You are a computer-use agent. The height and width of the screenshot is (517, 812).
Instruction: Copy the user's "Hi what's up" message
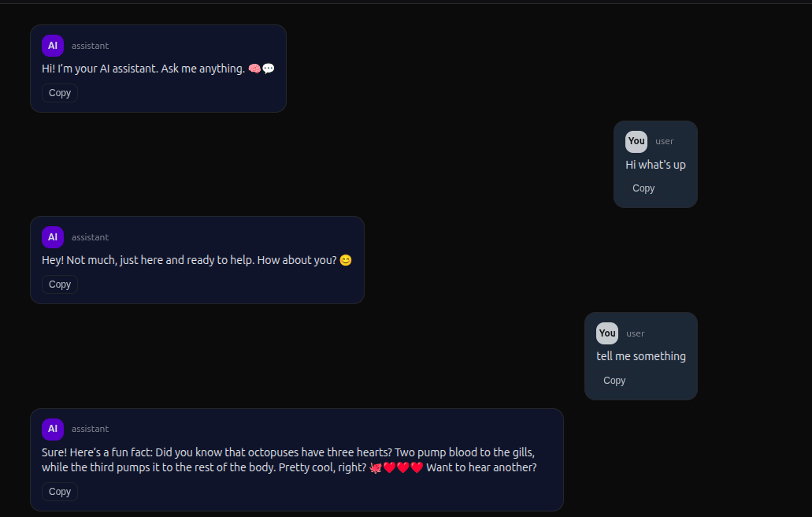(x=643, y=188)
